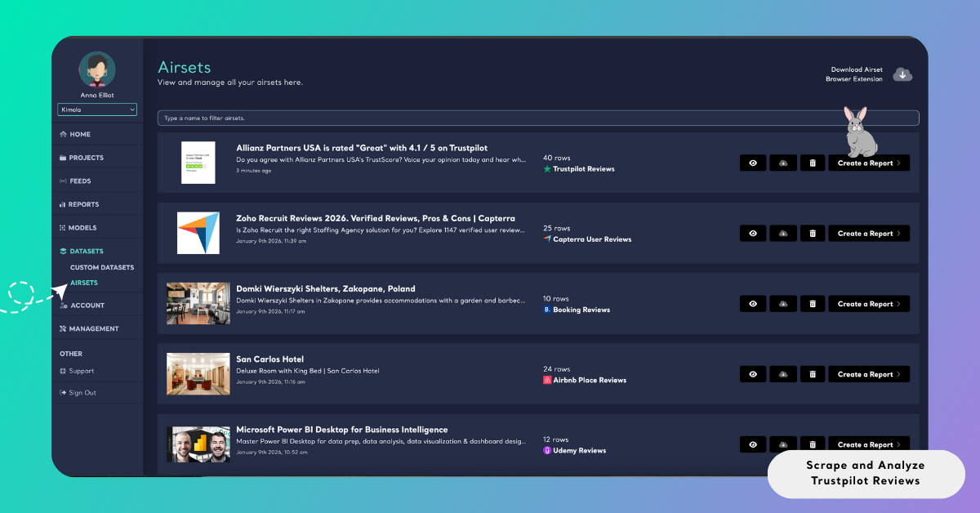The image size is (980, 513).
Task: Open the Domki Wierszyki Shelters photo thumbnail
Action: [198, 303]
